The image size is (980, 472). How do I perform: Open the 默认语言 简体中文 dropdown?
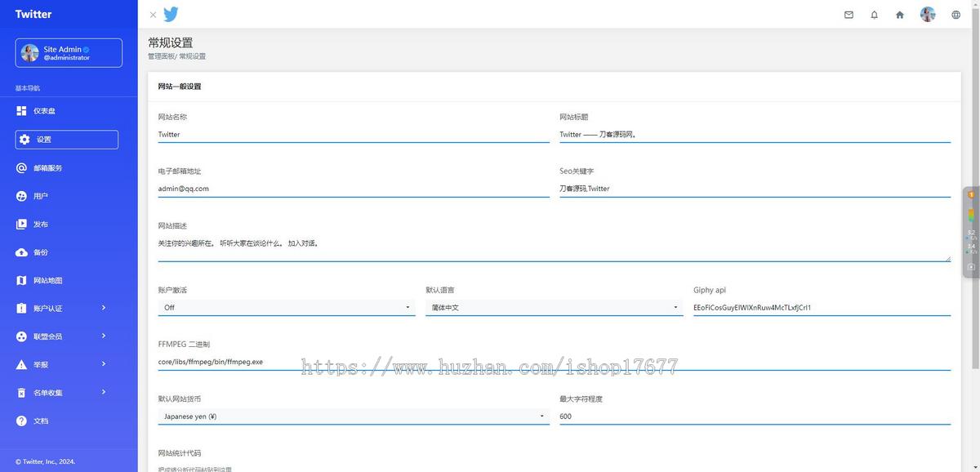coord(555,307)
